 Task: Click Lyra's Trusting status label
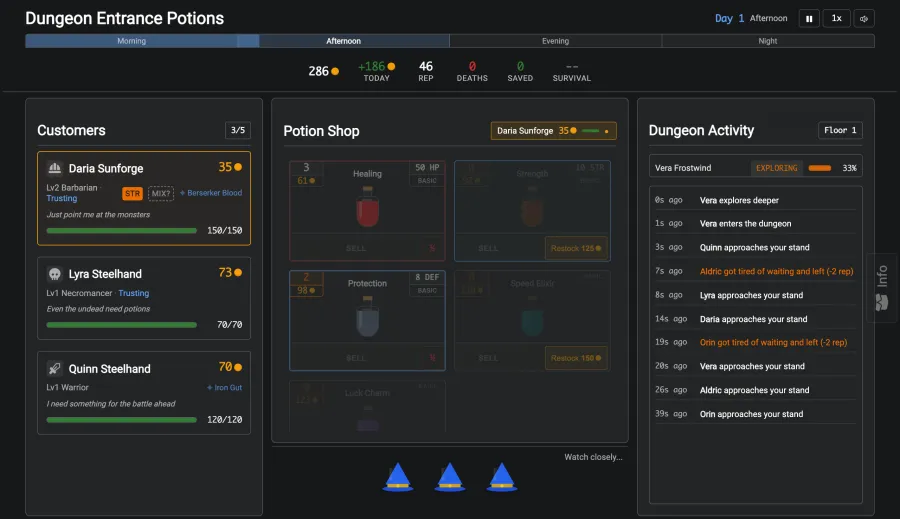click(134, 293)
